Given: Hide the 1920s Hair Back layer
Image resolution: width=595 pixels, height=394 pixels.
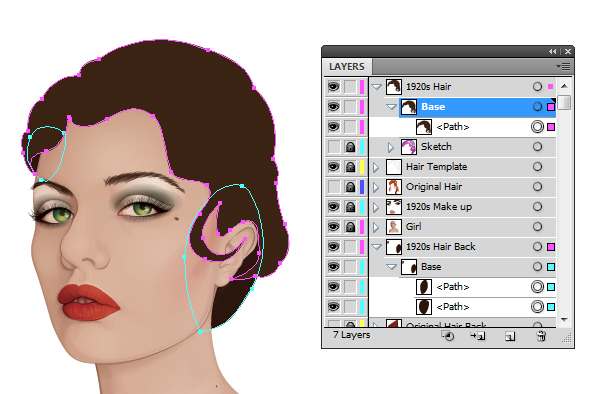Looking at the screenshot, I should pyautogui.click(x=334, y=247).
